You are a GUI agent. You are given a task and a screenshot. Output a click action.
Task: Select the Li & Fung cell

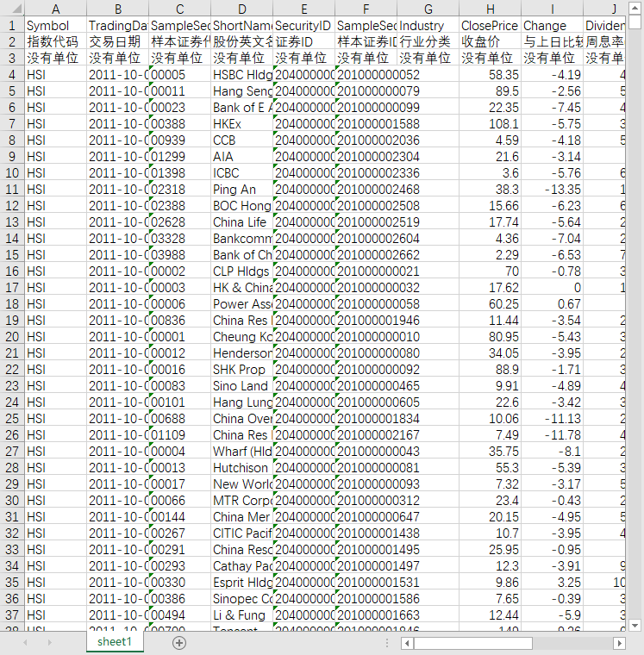(x=242, y=614)
